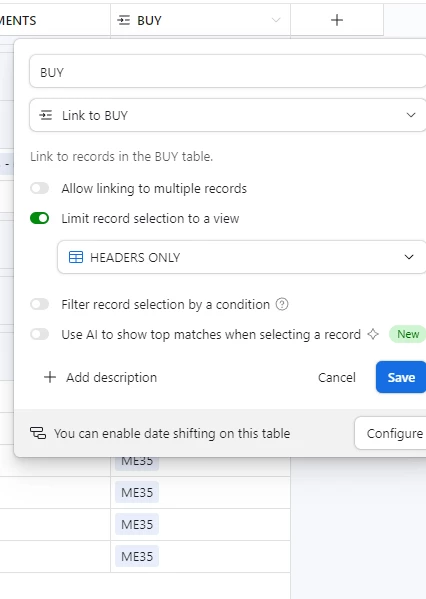
Task: Click the help icon beside Filter record selection
Action: click(282, 304)
